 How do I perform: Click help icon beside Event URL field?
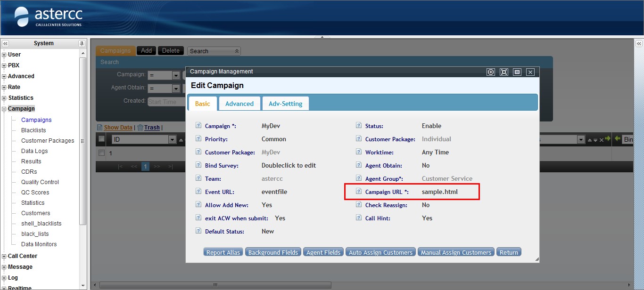[198, 192]
